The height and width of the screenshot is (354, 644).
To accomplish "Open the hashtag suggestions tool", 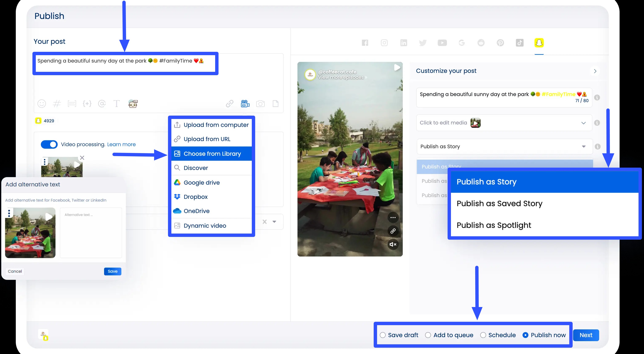I will [x=57, y=103].
